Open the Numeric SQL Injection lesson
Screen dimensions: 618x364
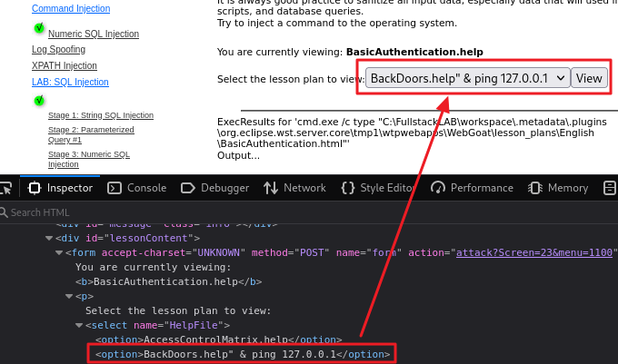coord(94,34)
